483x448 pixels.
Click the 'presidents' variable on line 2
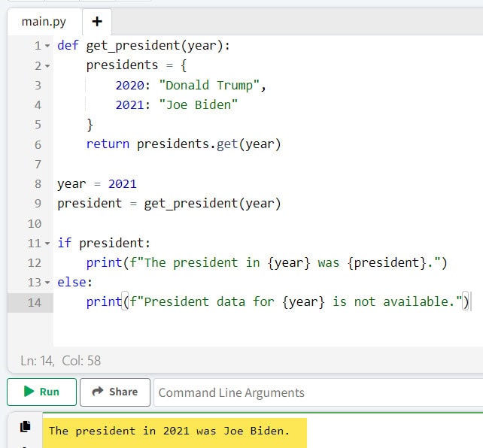pyautogui.click(x=123, y=65)
